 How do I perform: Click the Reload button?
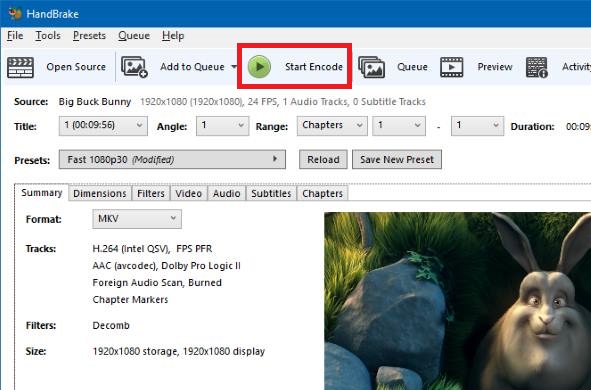click(x=323, y=159)
